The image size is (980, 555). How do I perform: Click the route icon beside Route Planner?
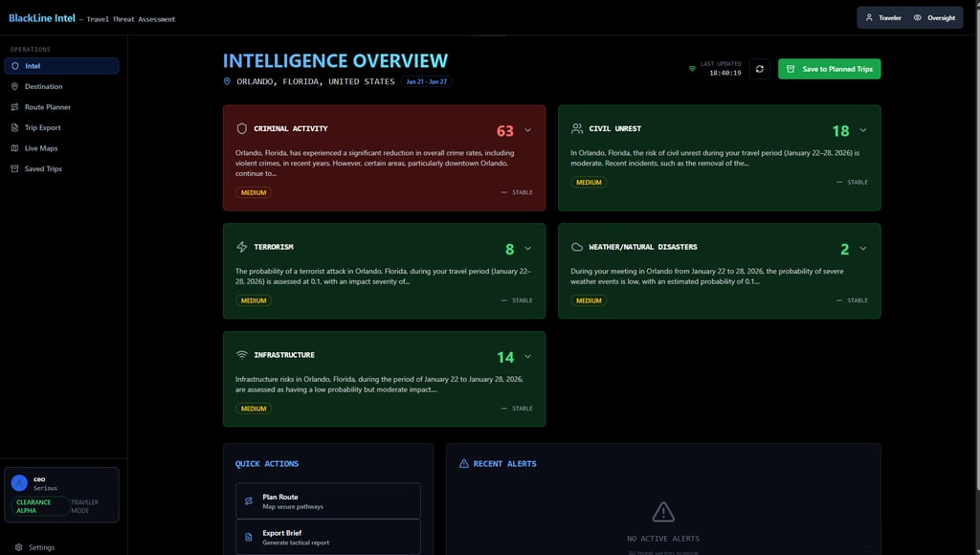tap(15, 107)
